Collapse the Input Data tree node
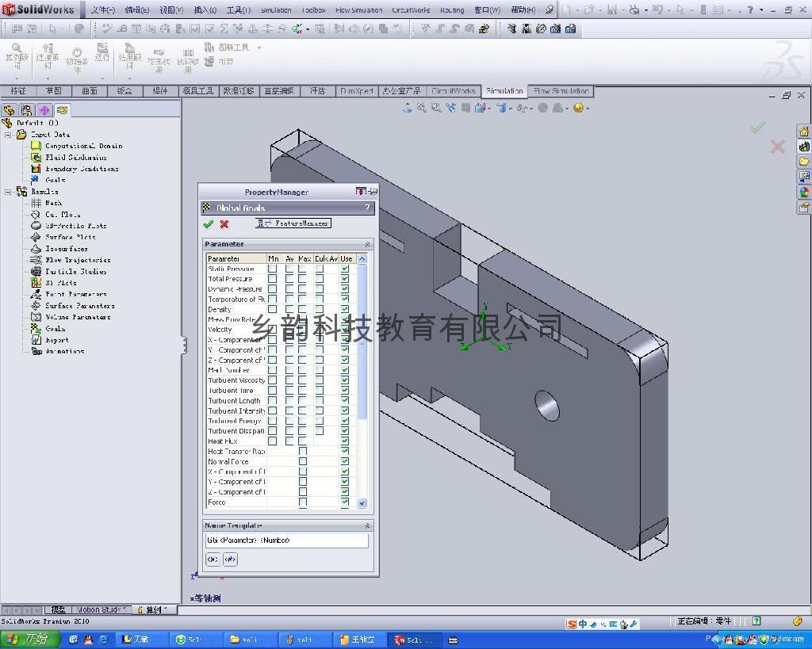Screen dimensions: 812x649 click(8, 135)
